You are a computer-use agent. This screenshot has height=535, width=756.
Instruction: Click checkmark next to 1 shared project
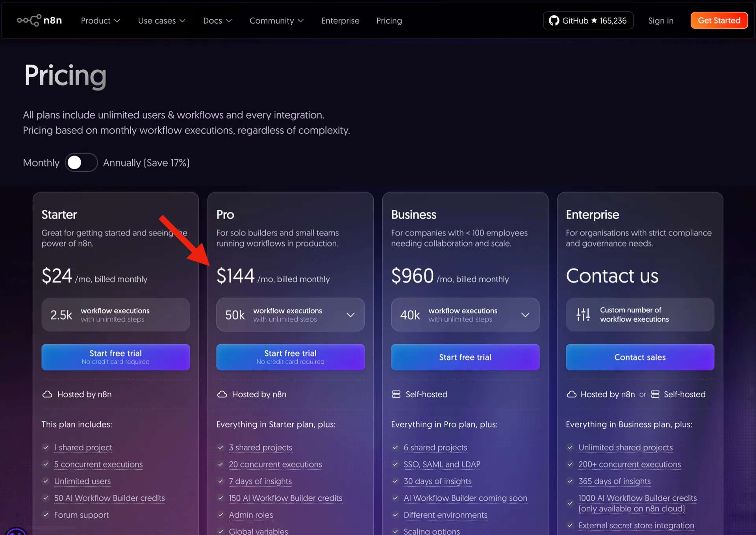[46, 448]
